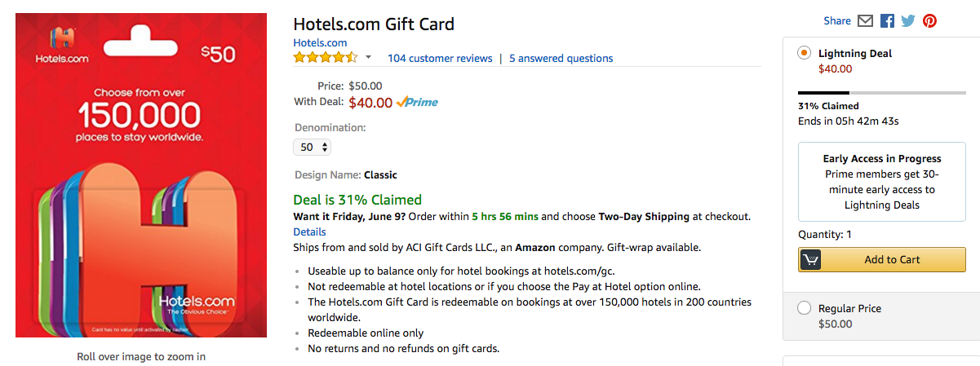Image resolution: width=980 pixels, height=366 pixels.
Task: Open the Denomination dropdown
Action: coord(313,148)
